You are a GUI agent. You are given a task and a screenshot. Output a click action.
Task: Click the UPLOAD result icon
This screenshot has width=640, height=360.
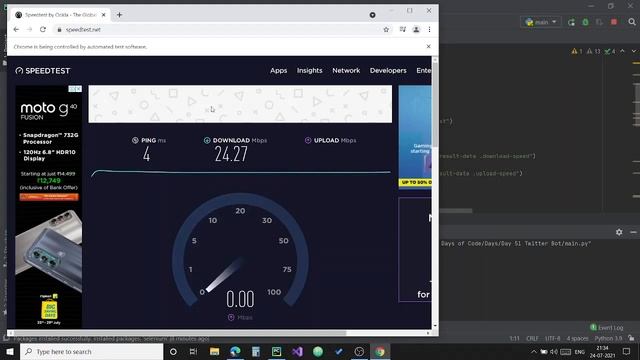tap(308, 140)
